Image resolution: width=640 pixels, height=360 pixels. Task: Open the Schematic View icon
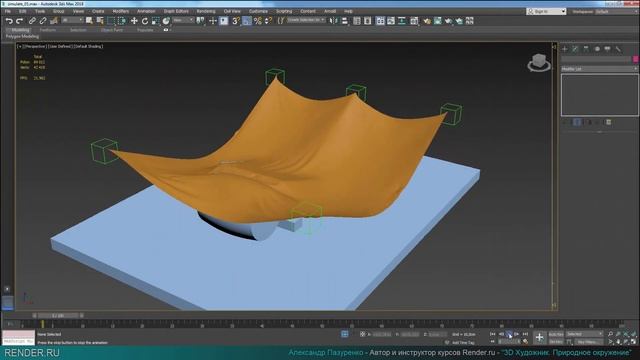click(402, 21)
